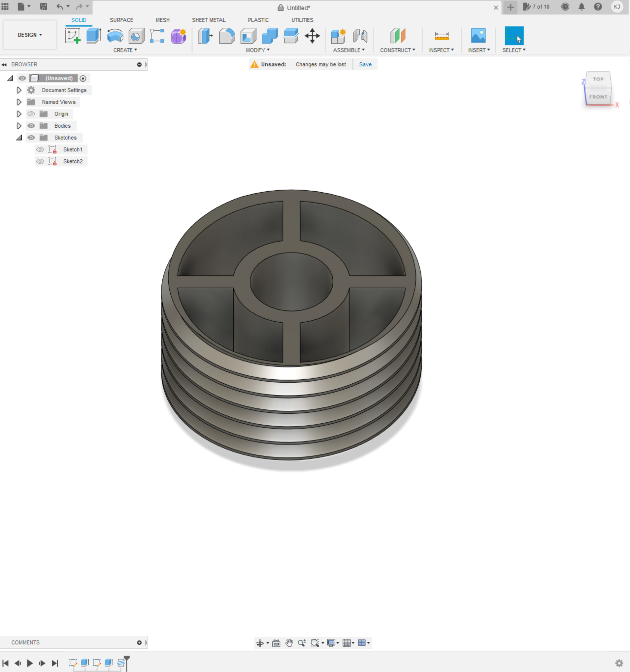Open the job status clock icon
630x672 pixels.
point(565,7)
